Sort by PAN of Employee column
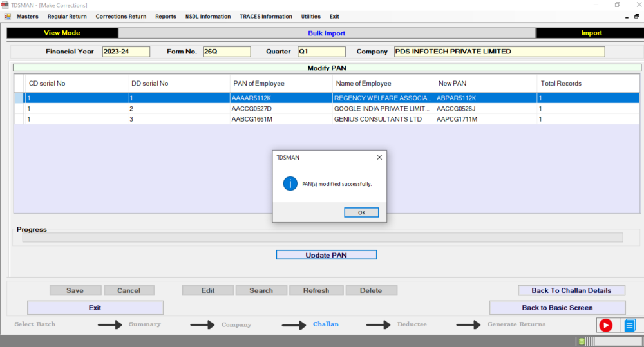This screenshot has width=644, height=347. pyautogui.click(x=281, y=83)
